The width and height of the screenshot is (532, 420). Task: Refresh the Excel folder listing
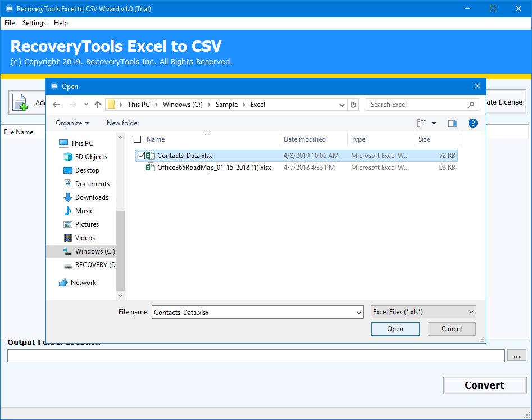point(353,105)
